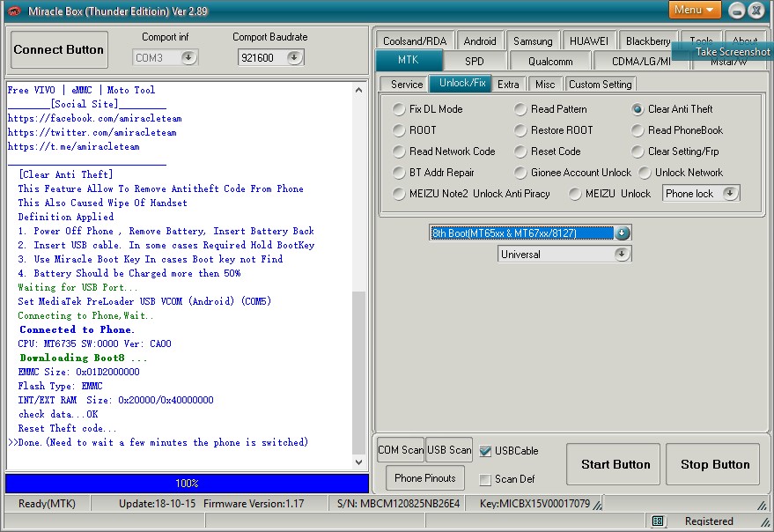Minimize the Miracle Box window
Viewport: 774px width, 532px height.
point(736,11)
